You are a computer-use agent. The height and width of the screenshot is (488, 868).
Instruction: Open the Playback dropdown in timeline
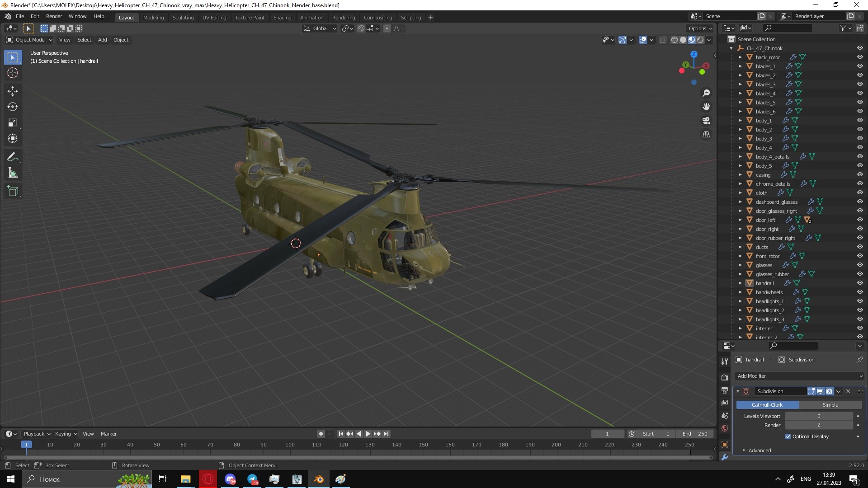37,434
